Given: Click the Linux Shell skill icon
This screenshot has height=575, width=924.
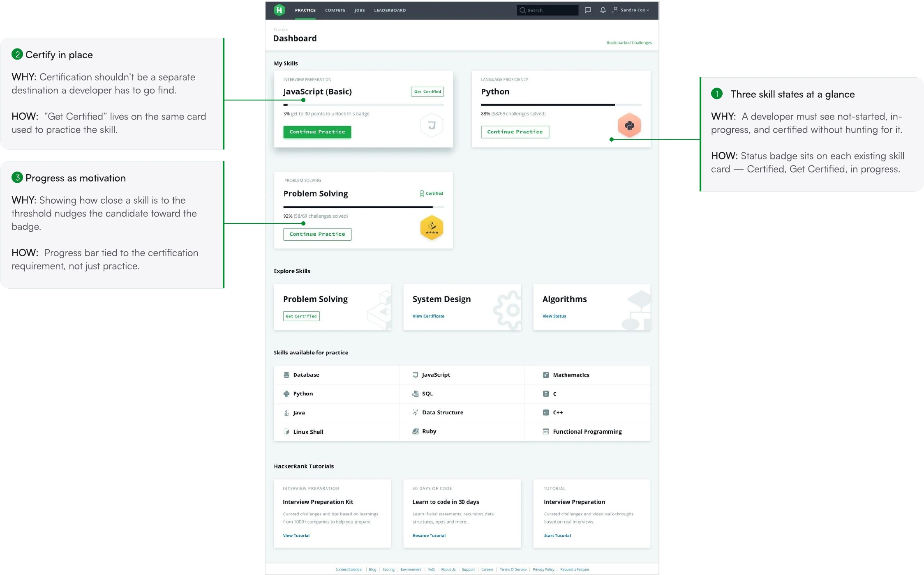Looking at the screenshot, I should tap(286, 432).
